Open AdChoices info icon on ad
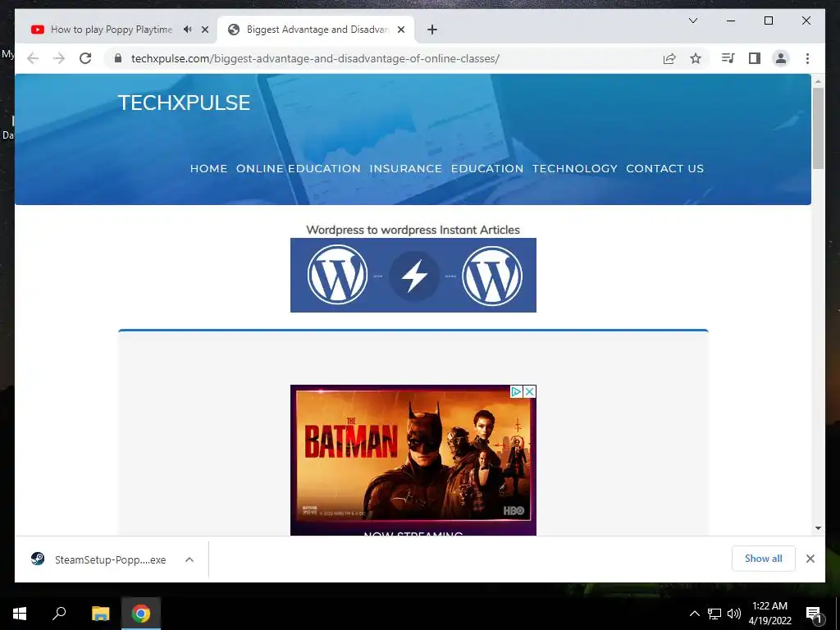This screenshot has width=840, height=630. [516, 391]
